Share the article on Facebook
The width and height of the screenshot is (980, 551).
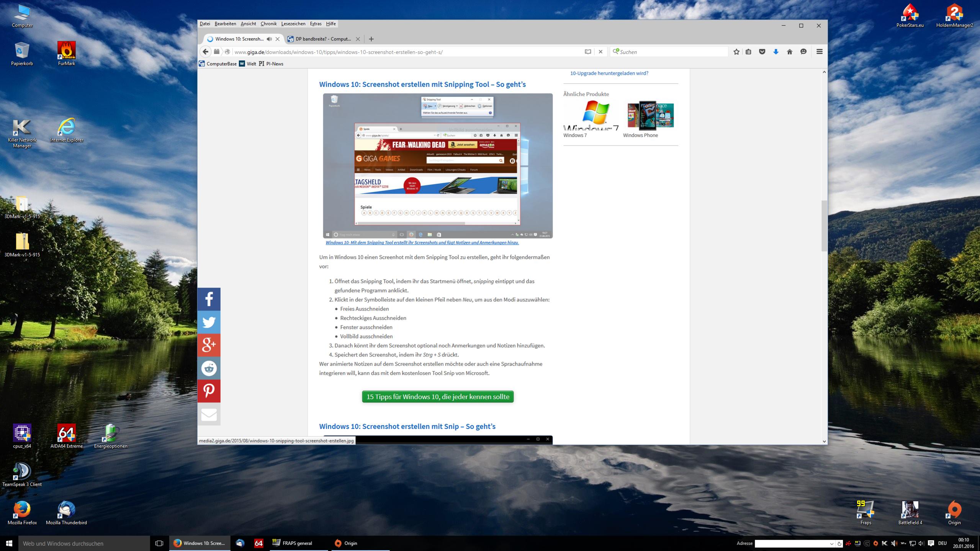point(209,299)
